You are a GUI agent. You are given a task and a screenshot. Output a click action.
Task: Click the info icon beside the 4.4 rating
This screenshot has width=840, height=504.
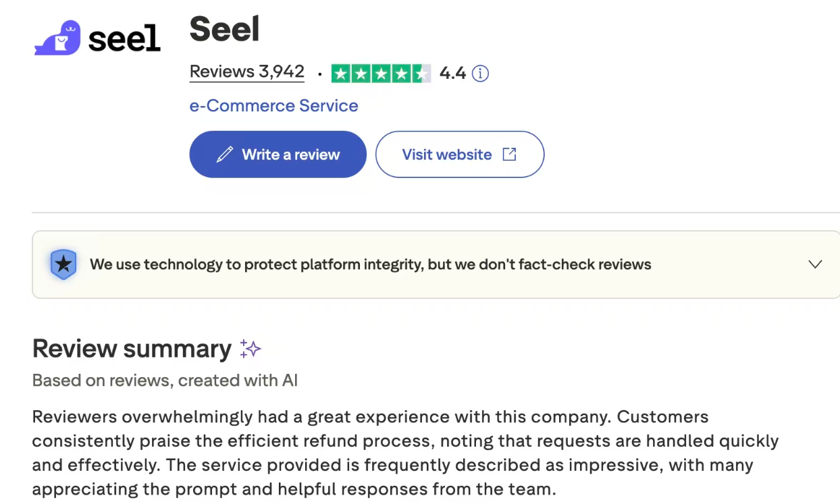tap(480, 73)
